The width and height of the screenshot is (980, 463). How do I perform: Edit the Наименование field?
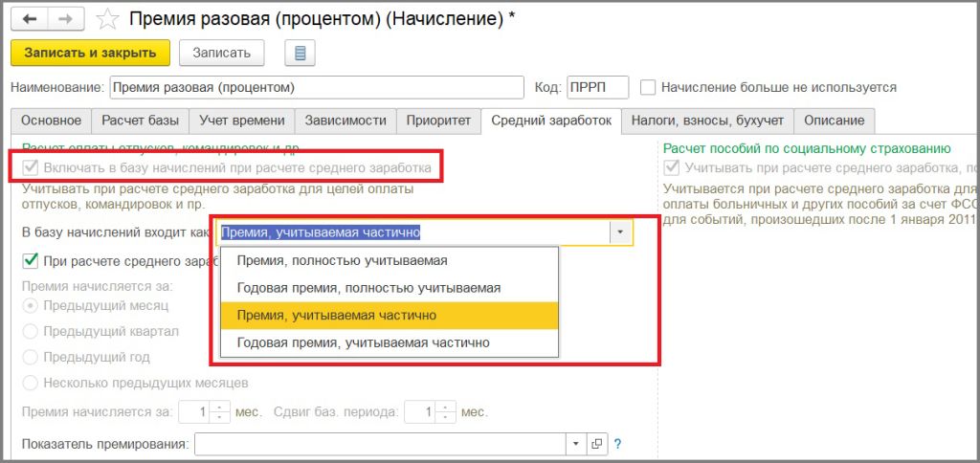tap(317, 87)
